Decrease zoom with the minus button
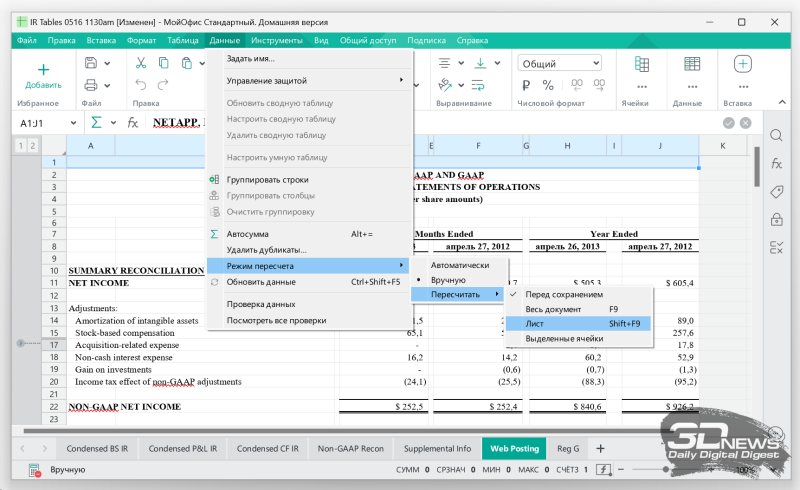Viewport: 800px width, 490px height. 621,470
